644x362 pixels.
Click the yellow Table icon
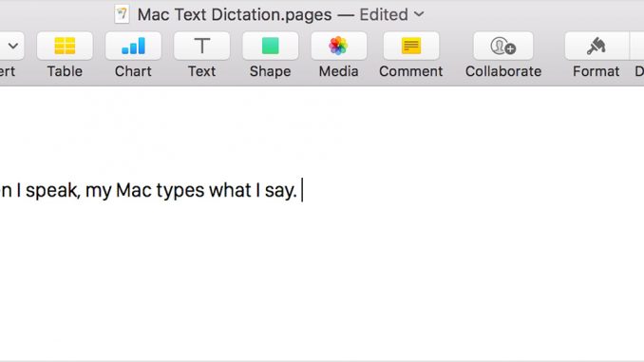pyautogui.click(x=65, y=46)
